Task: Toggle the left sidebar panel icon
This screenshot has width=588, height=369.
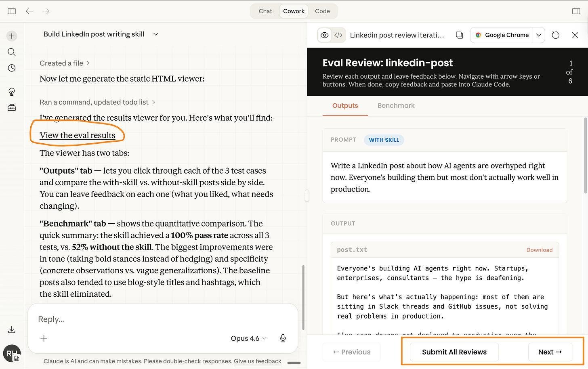Action: [x=12, y=11]
